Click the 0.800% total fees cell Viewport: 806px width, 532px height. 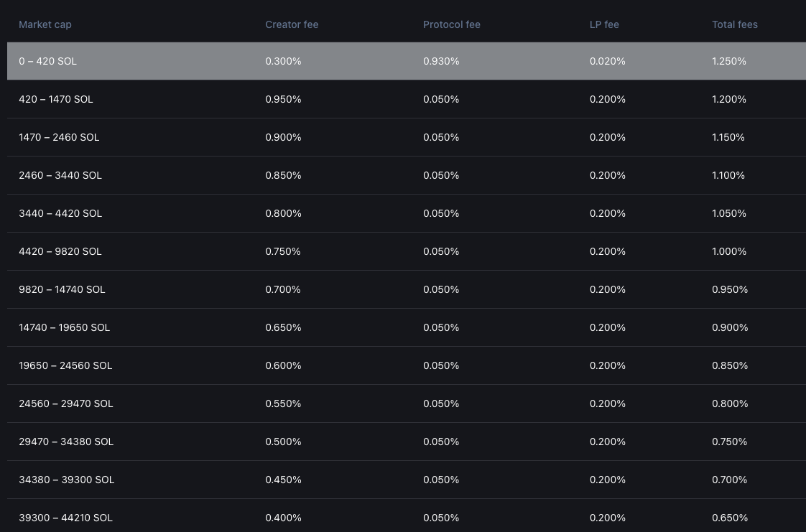730,403
